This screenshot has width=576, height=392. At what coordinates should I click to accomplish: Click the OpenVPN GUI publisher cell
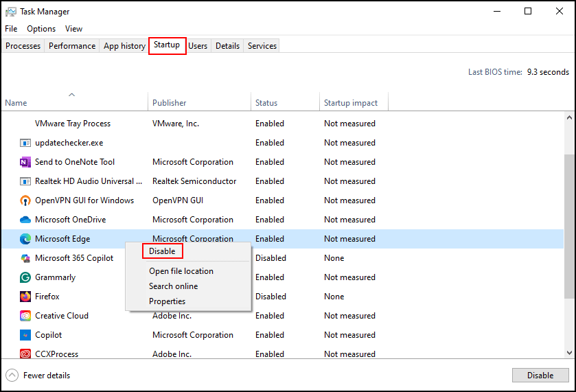click(x=178, y=200)
